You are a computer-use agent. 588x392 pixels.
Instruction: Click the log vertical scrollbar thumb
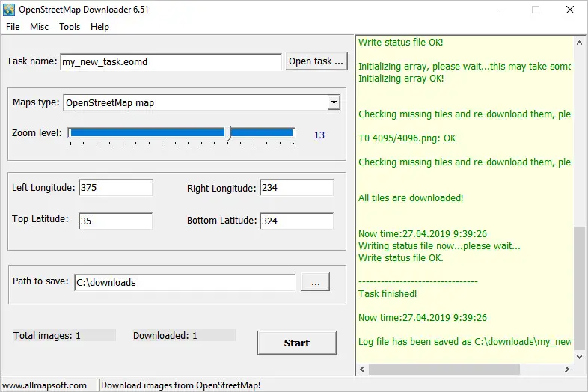[x=579, y=288]
